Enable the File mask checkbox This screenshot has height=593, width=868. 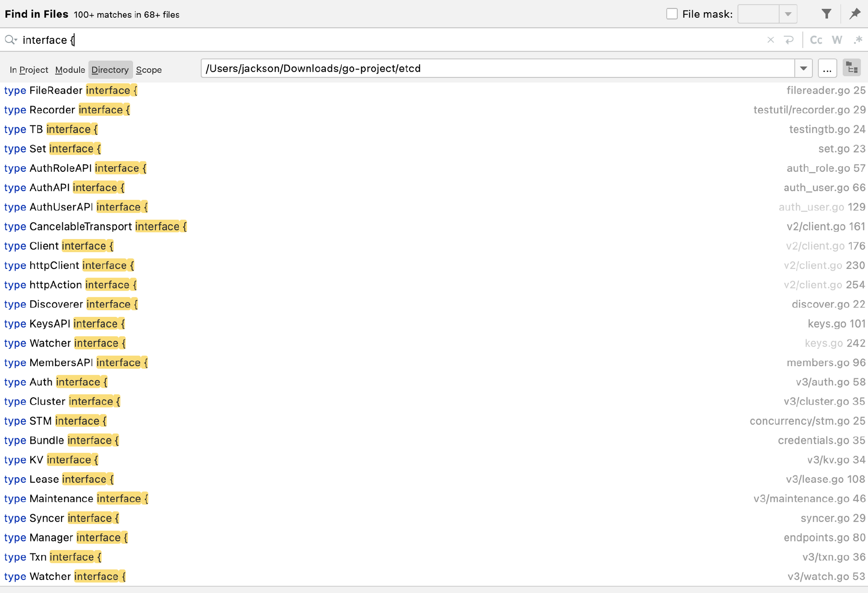(x=672, y=14)
